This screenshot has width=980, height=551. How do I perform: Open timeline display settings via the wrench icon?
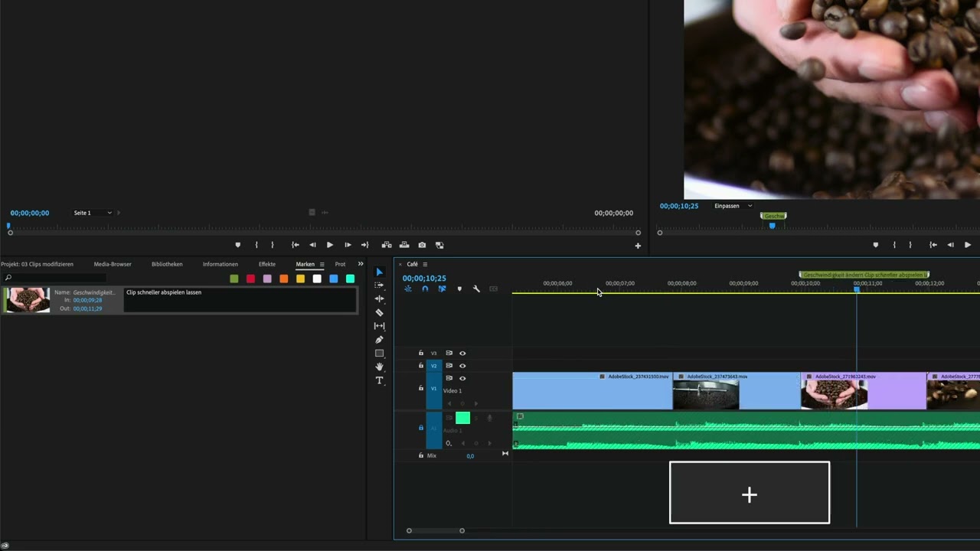click(x=476, y=289)
